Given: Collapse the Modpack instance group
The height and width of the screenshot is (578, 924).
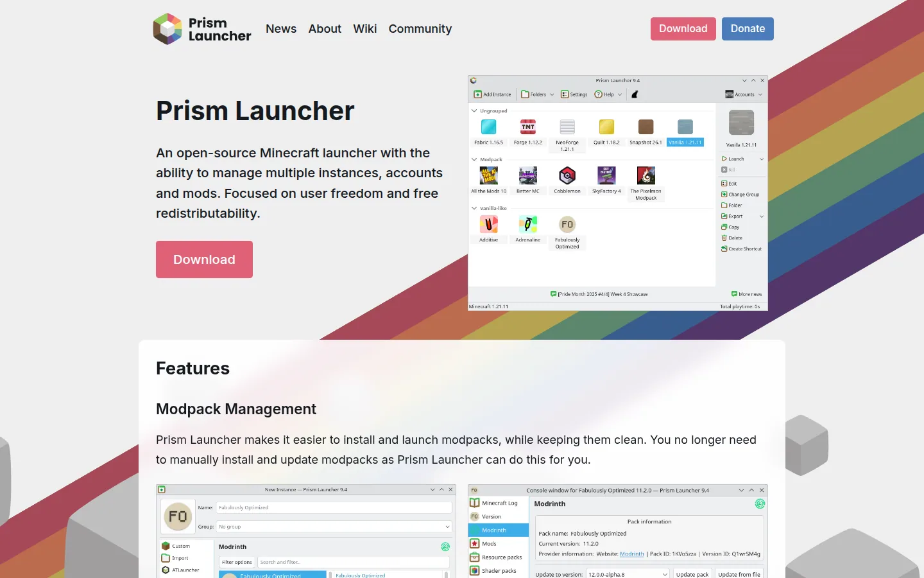Looking at the screenshot, I should click(474, 160).
